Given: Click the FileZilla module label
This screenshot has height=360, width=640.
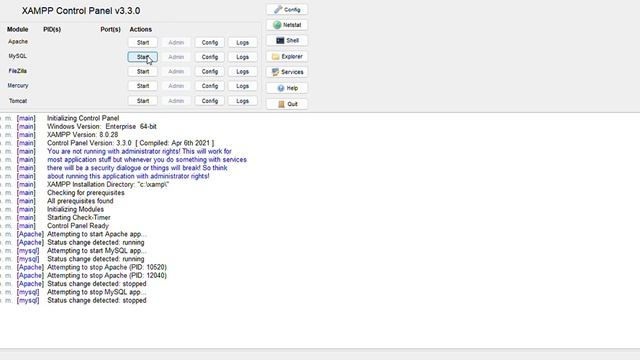Looking at the screenshot, I should click(x=18, y=71).
